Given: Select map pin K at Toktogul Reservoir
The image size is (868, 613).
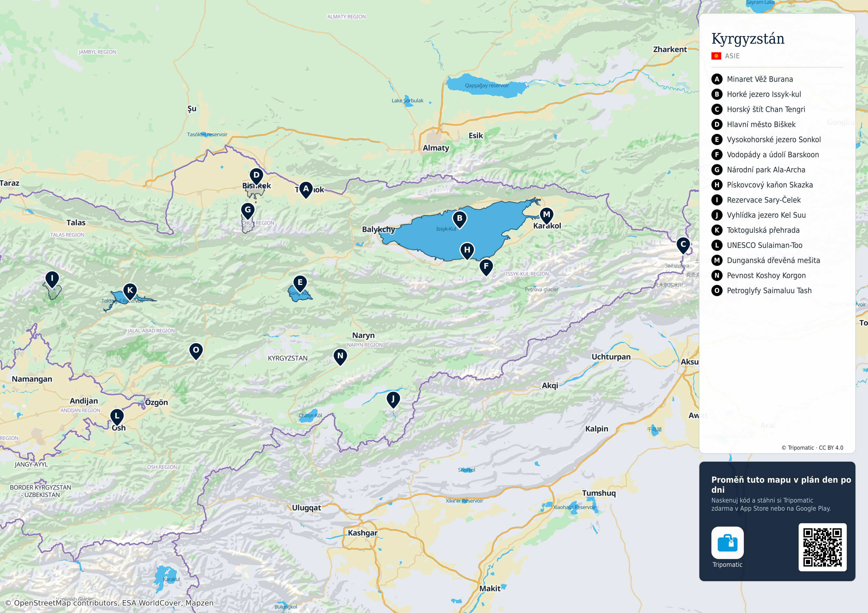Looking at the screenshot, I should (130, 292).
